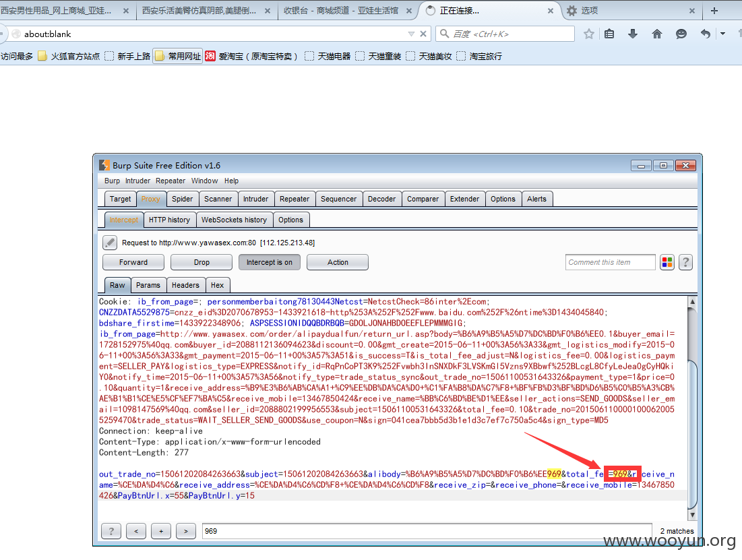Switch to the Extender tab
The image size is (742, 560).
(465, 199)
